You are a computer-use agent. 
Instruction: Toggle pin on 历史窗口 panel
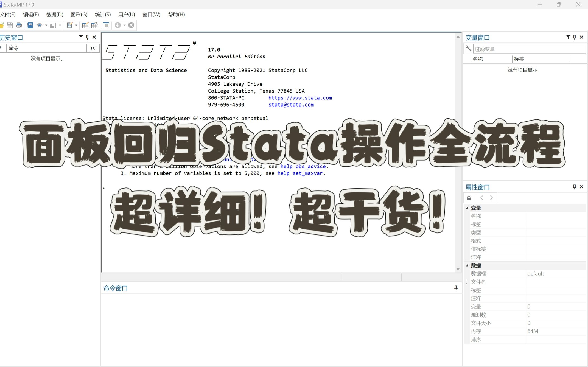(87, 37)
